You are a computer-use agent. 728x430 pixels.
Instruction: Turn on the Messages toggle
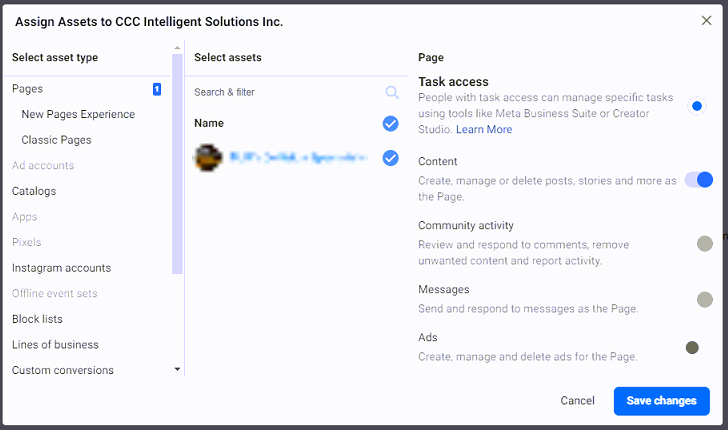(x=704, y=299)
